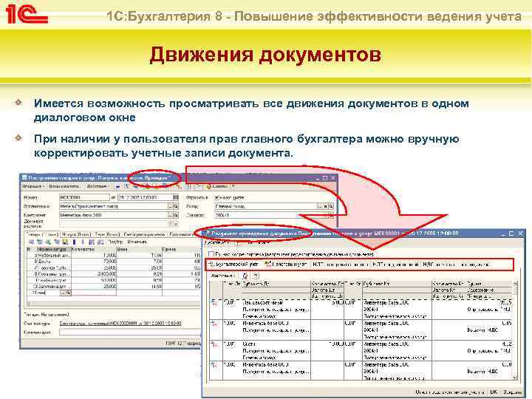Switch to the Налоговый учет tab
Screen dimensions: 532x399
287,264
